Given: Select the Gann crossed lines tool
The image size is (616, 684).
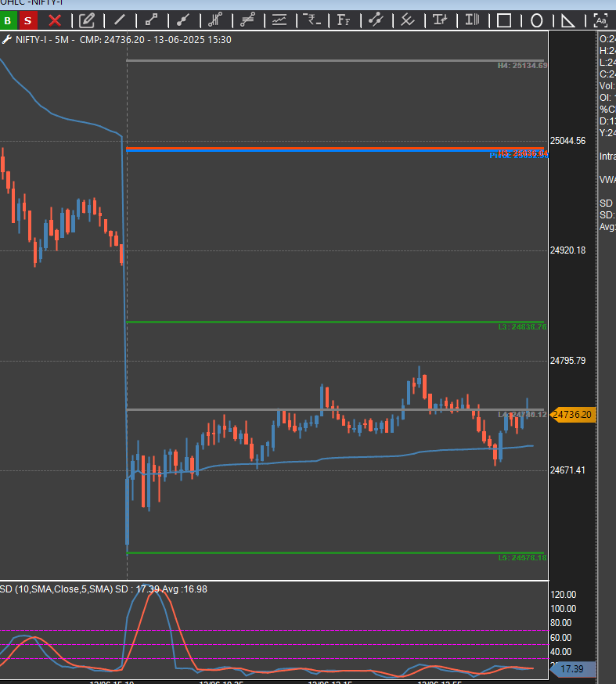Looking at the screenshot, I should click(x=408, y=20).
